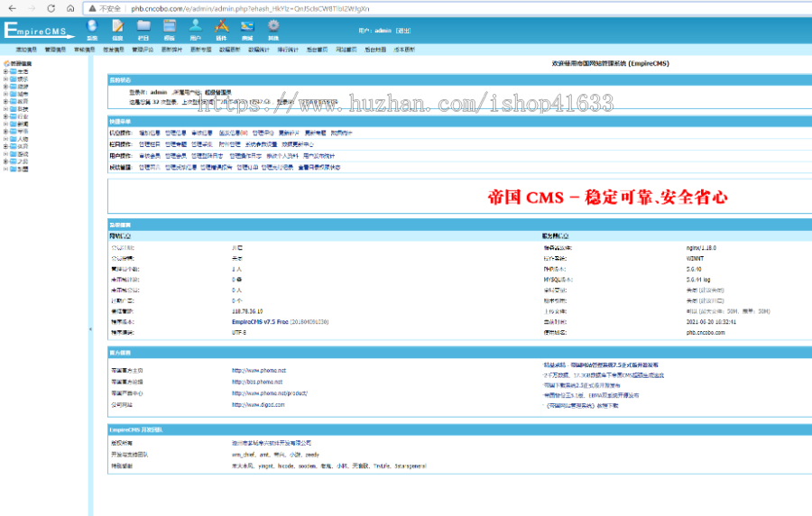Open the 插件 tools icon menu
This screenshot has width=812, height=516.
tap(222, 30)
